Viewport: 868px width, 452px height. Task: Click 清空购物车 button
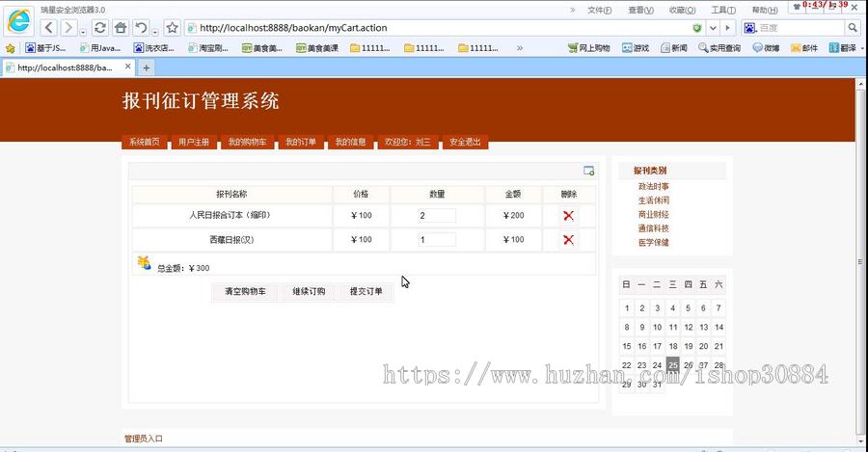(245, 291)
